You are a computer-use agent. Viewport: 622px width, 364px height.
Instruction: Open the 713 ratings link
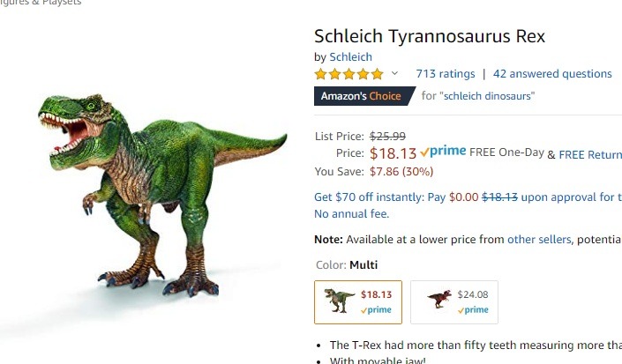click(445, 74)
